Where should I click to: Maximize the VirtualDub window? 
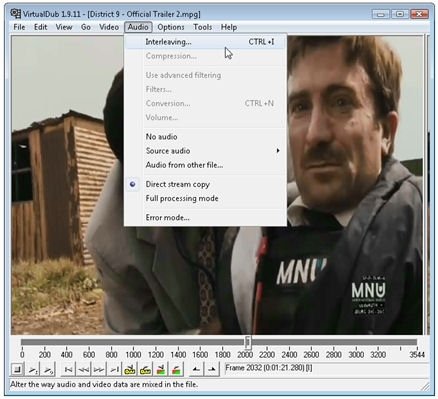point(400,14)
